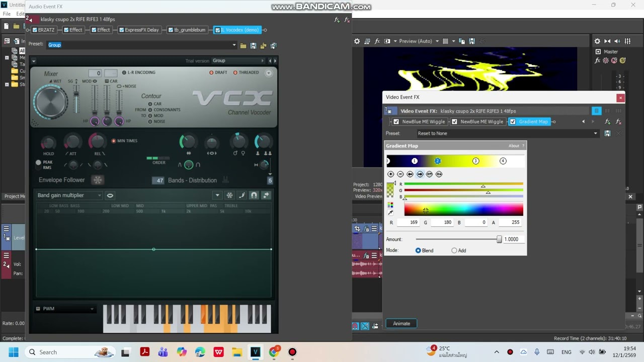
Task: Open About link in Gradient Map
Action: pos(514,146)
